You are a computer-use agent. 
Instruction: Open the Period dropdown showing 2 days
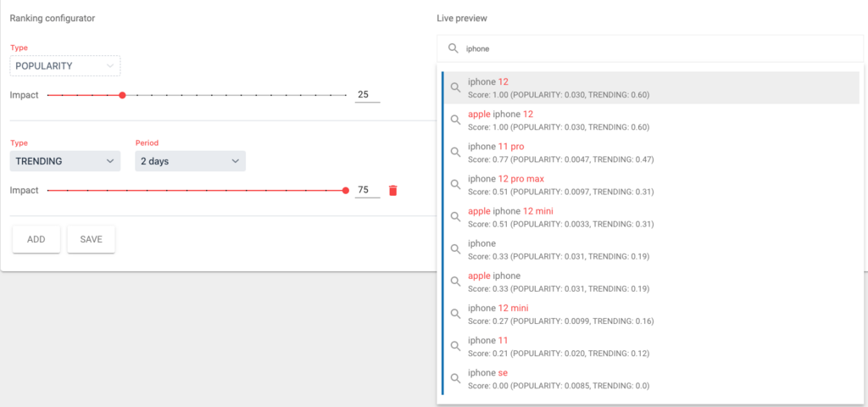(191, 161)
